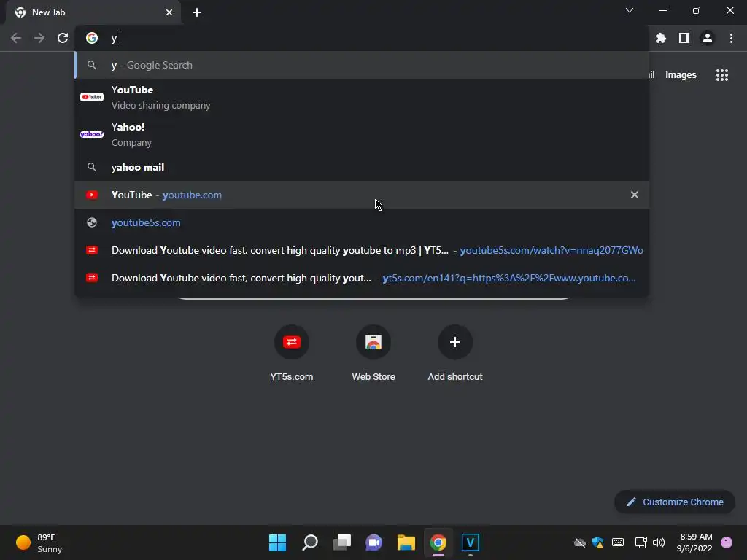Click the volume speaker tray icon
Viewport: 747px width, 560px height.
point(659,542)
